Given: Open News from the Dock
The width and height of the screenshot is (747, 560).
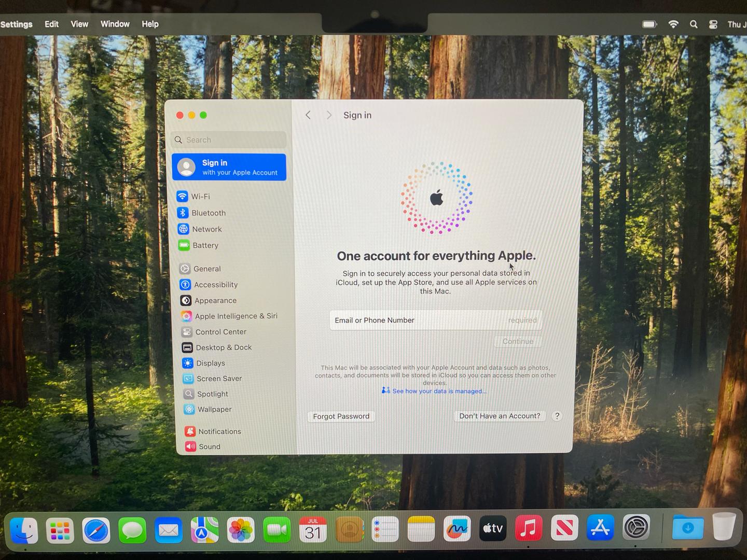Looking at the screenshot, I should click(564, 528).
